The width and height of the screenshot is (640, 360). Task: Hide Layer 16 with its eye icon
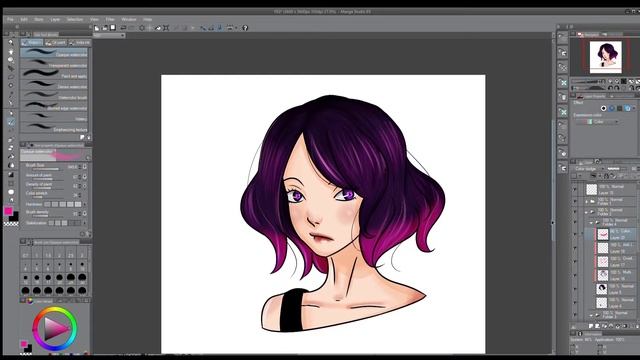(x=575, y=275)
